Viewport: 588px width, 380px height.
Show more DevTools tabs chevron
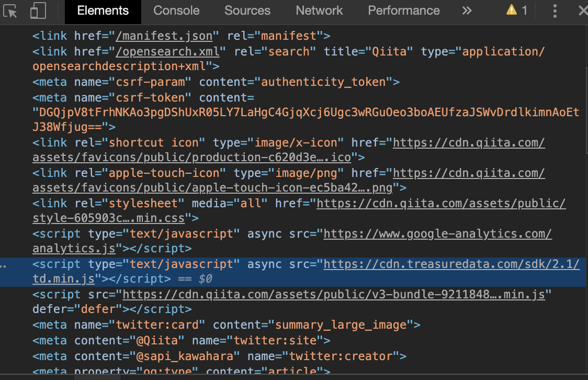467,10
